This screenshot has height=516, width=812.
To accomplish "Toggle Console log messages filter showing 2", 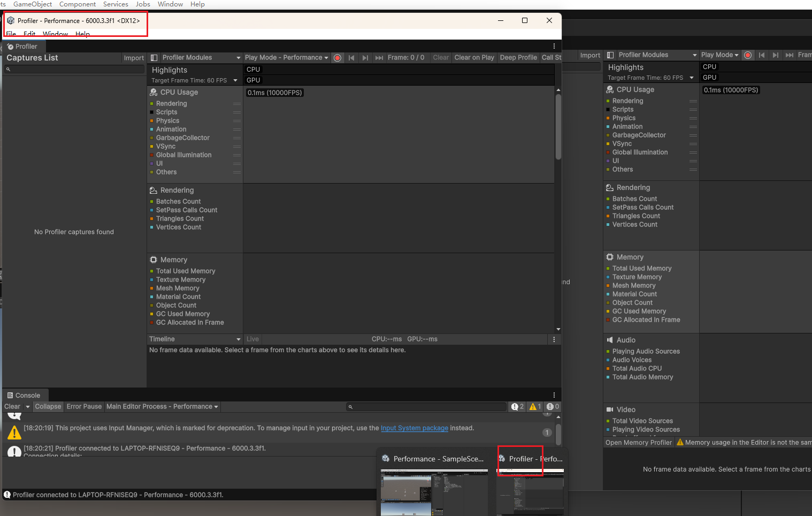I will tap(517, 407).
